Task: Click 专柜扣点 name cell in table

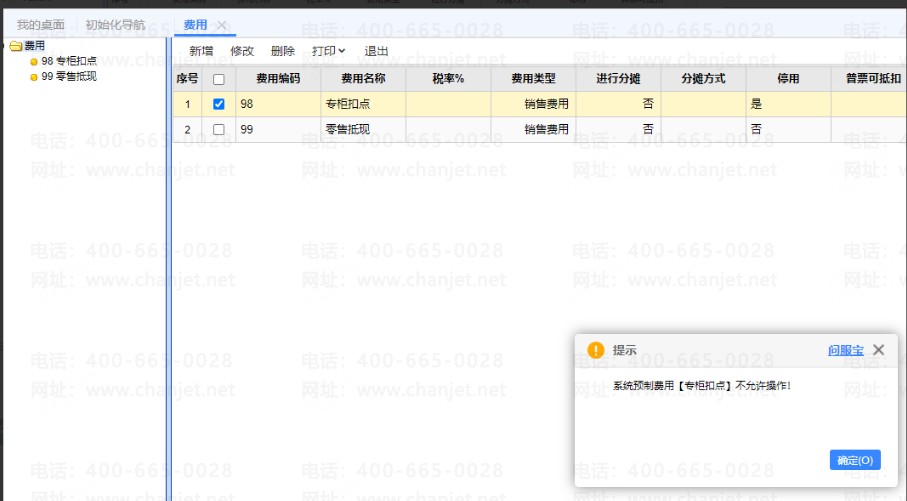Action: click(363, 104)
